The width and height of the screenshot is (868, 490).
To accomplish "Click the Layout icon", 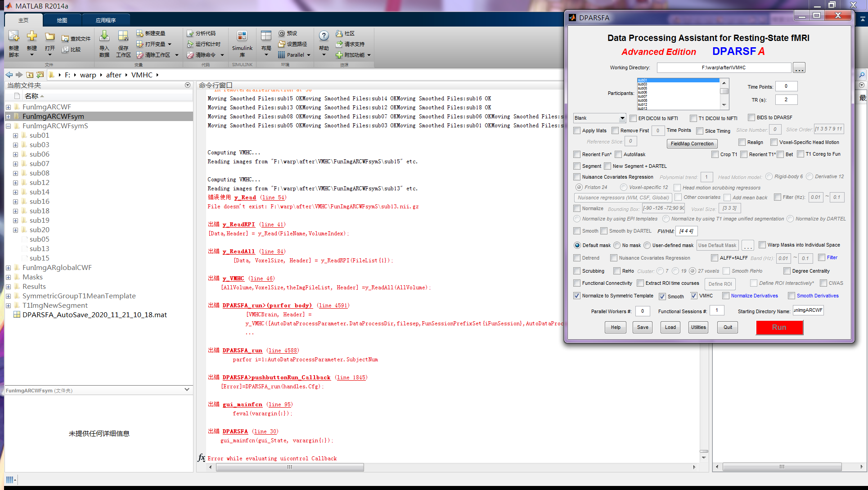I will pyautogui.click(x=266, y=36).
